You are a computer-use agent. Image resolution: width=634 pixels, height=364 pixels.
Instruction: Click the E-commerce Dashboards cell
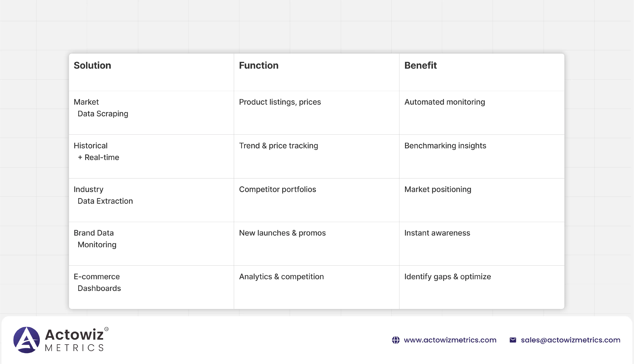97,282
